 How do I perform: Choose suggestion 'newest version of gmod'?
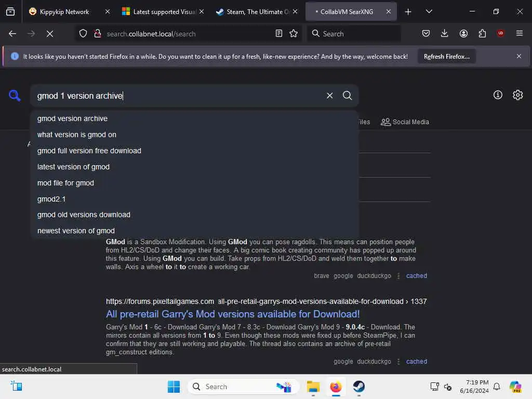click(x=194, y=231)
